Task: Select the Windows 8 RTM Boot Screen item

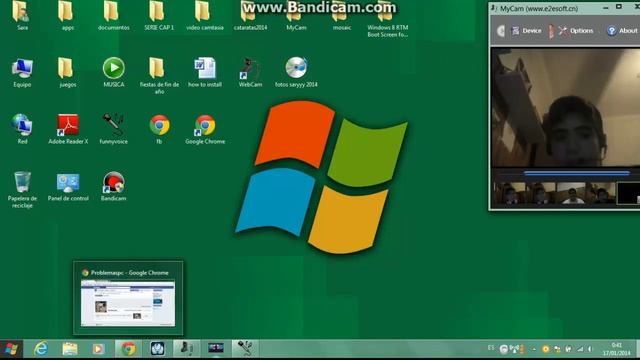Action: [x=387, y=20]
